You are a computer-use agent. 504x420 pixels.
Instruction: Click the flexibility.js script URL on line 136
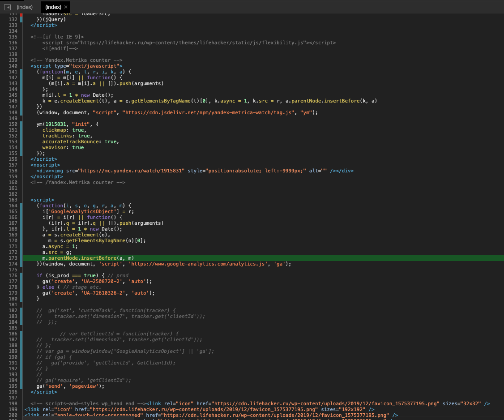192,43
